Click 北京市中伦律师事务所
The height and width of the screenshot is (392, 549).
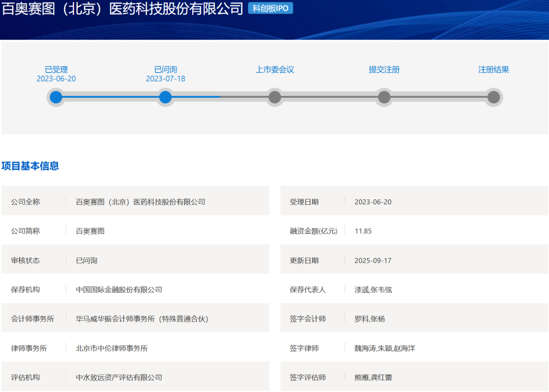point(112,348)
